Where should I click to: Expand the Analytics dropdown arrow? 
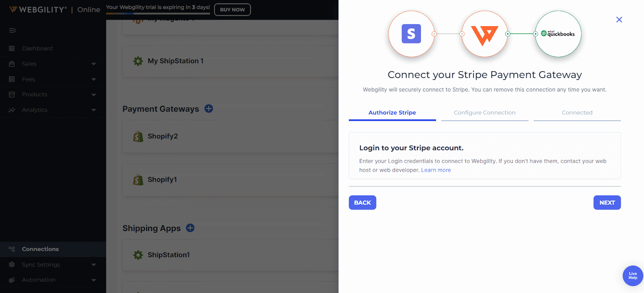click(94, 110)
